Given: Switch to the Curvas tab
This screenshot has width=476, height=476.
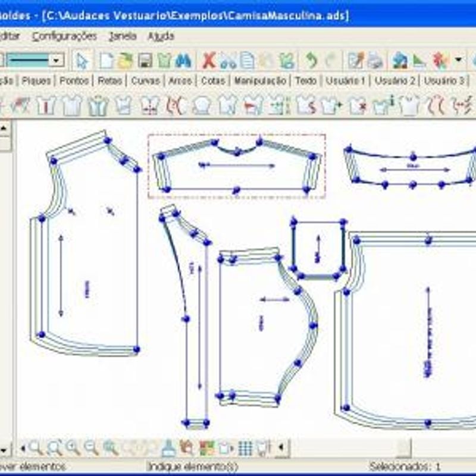Looking at the screenshot, I should pyautogui.click(x=145, y=80).
